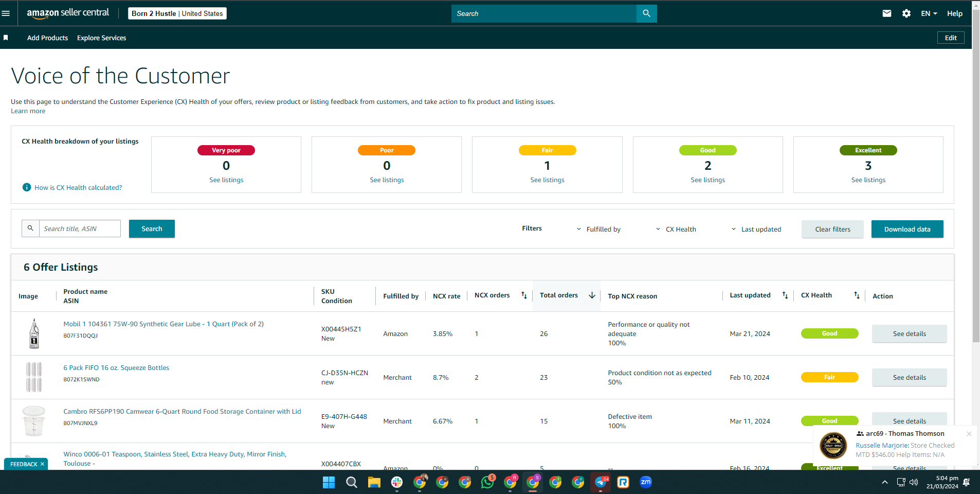Open the EN language dropdown
The height and width of the screenshot is (494, 980).
929,13
